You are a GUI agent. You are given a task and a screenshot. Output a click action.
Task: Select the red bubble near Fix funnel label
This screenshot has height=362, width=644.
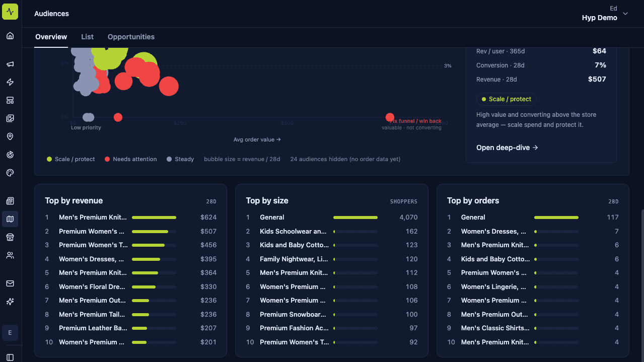(390, 117)
